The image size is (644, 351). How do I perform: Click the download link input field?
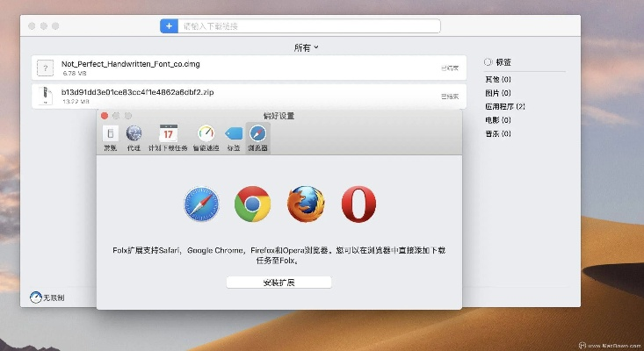coord(309,26)
